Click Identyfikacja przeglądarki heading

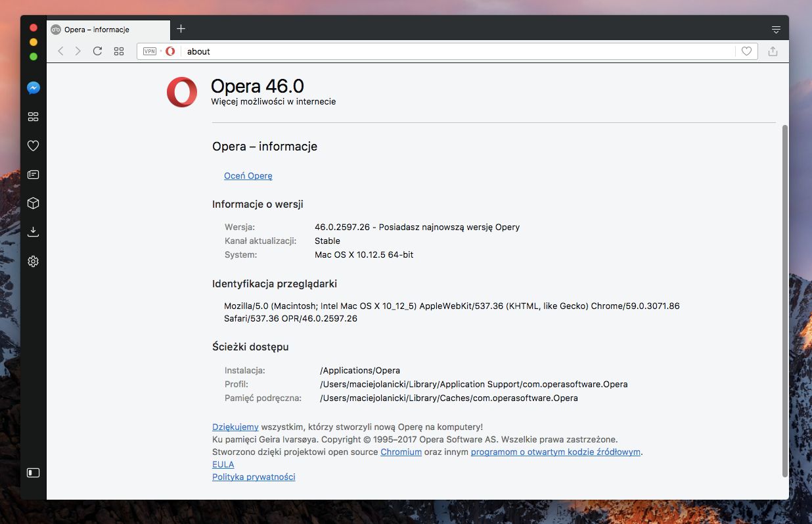coord(275,284)
